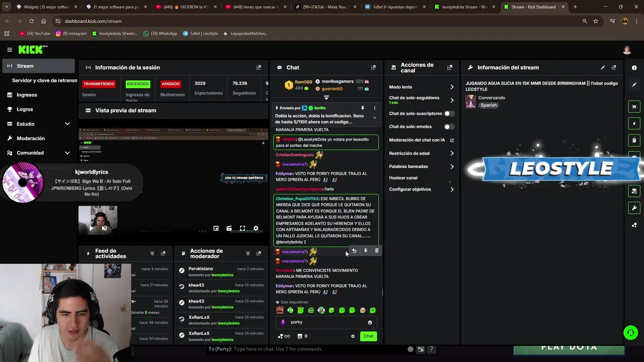Play the stream preview
Image resolution: width=644 pixels, height=362 pixels.
pyautogui.click(x=91, y=228)
